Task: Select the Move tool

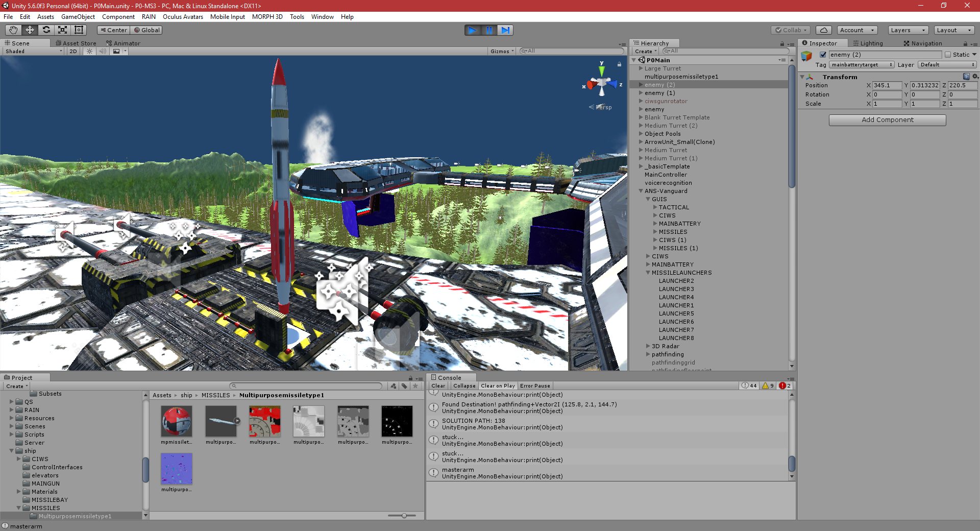Action: coord(30,30)
